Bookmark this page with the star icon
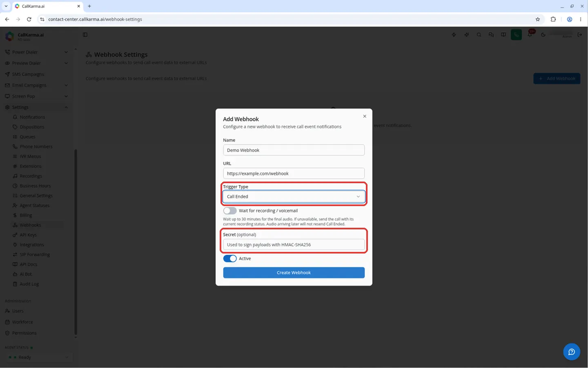 click(538, 19)
